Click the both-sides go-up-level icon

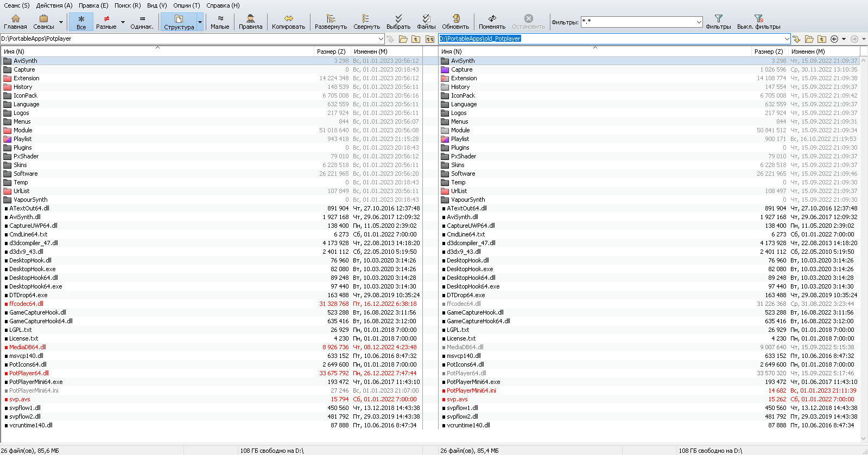coord(430,39)
